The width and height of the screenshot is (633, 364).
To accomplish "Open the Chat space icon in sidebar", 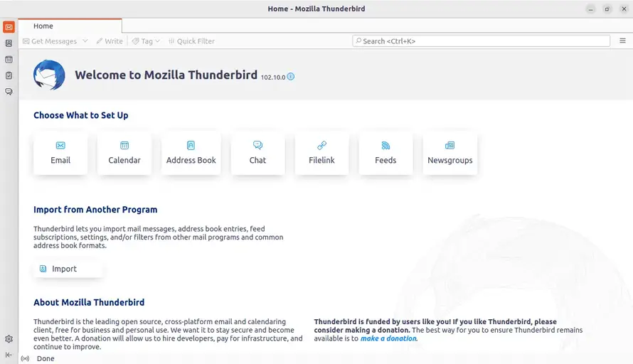I will (x=9, y=92).
